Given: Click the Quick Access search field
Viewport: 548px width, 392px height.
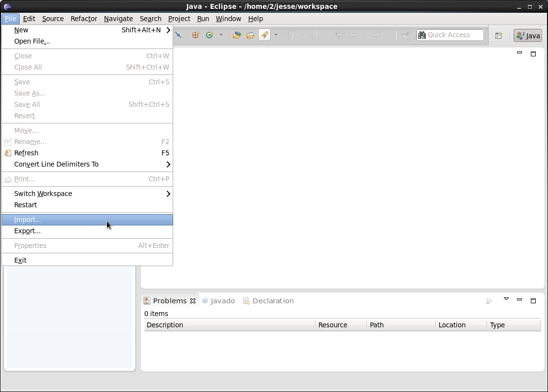Looking at the screenshot, I should (x=450, y=35).
